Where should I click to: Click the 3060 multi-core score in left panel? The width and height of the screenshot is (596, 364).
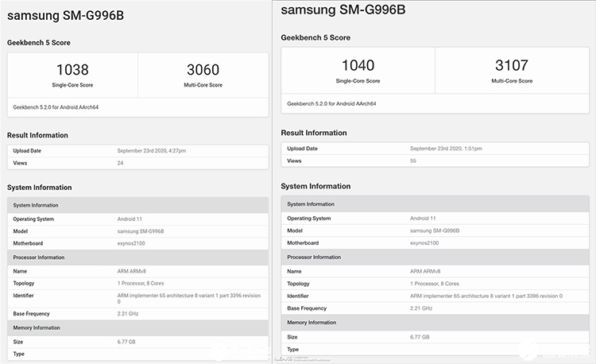coord(203,70)
